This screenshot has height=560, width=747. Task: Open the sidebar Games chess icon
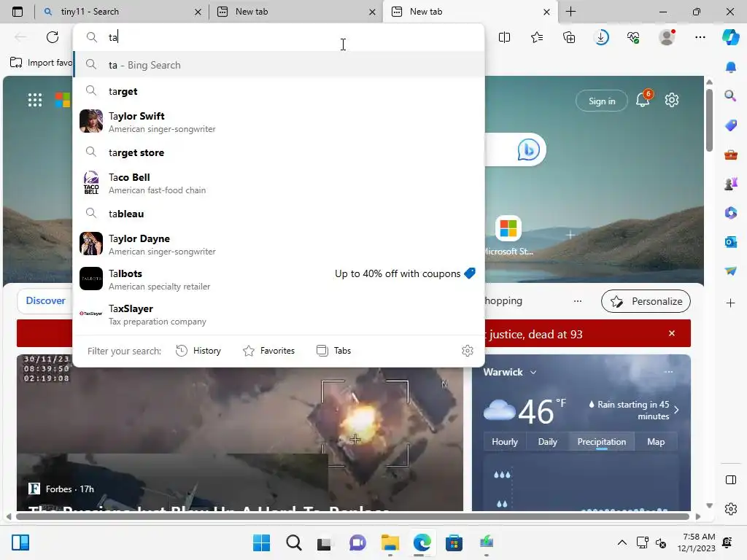click(x=731, y=184)
